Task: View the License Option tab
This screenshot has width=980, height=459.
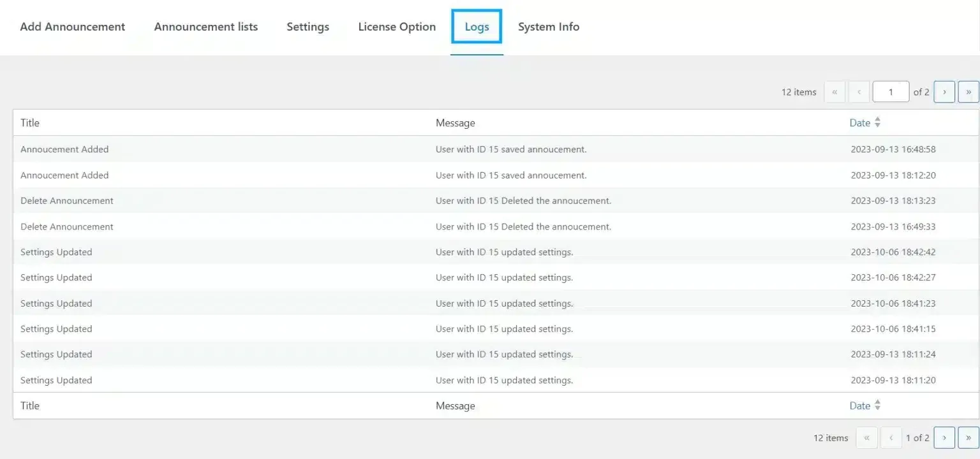Action: click(397, 27)
